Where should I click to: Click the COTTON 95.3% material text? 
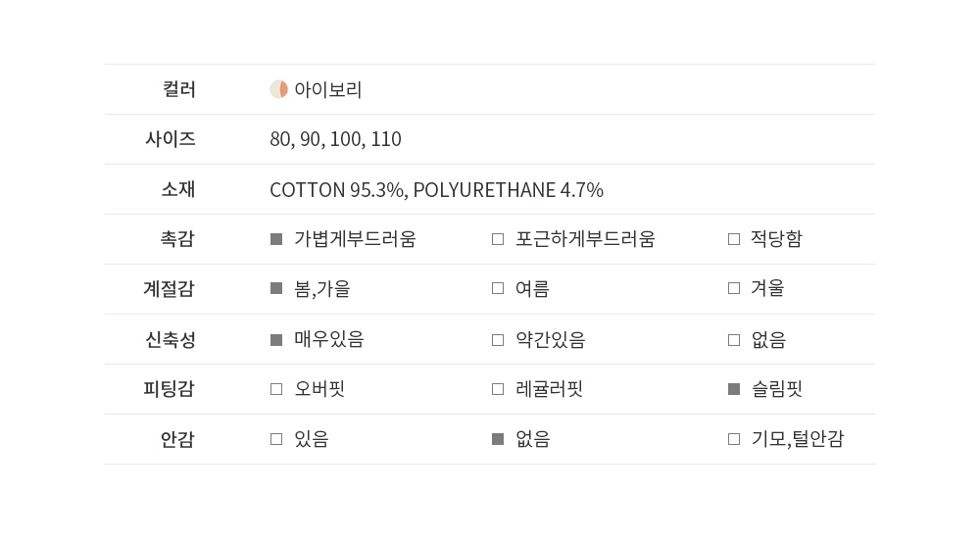click(337, 190)
